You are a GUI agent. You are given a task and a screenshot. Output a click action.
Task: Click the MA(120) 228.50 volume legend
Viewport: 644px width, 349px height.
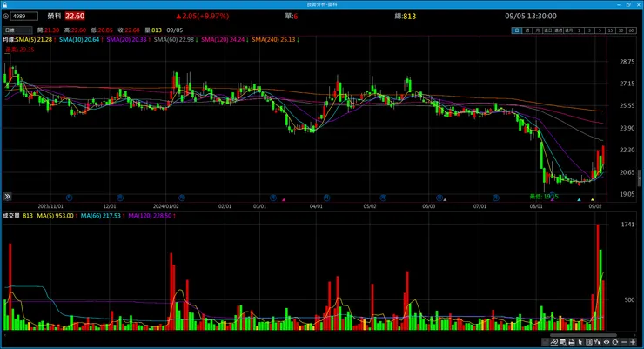150,216
